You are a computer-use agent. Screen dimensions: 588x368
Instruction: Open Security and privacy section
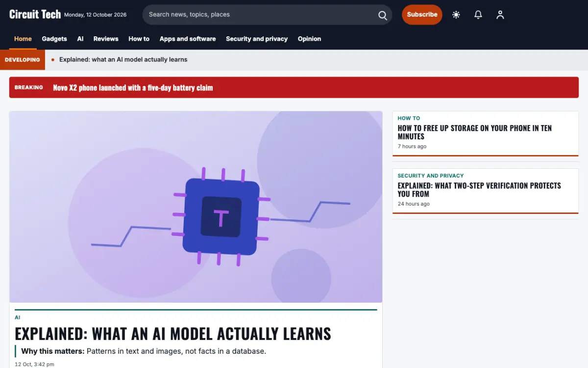(x=257, y=39)
